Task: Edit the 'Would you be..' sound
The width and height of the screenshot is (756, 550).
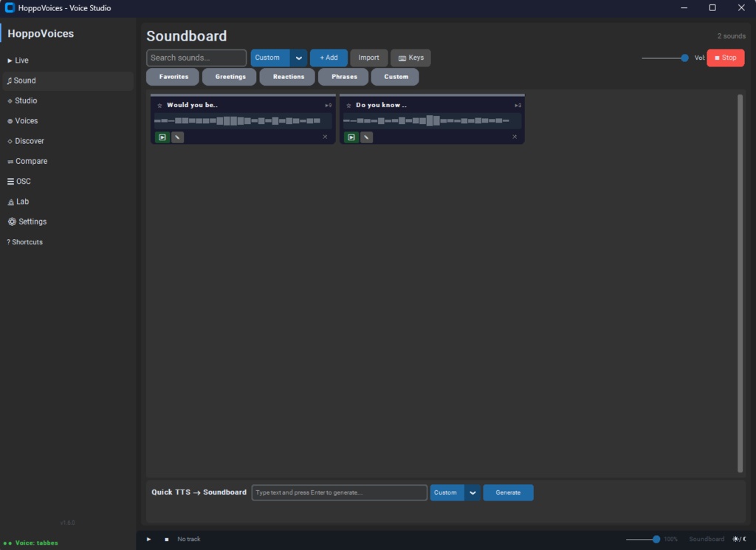Action: pyautogui.click(x=177, y=137)
